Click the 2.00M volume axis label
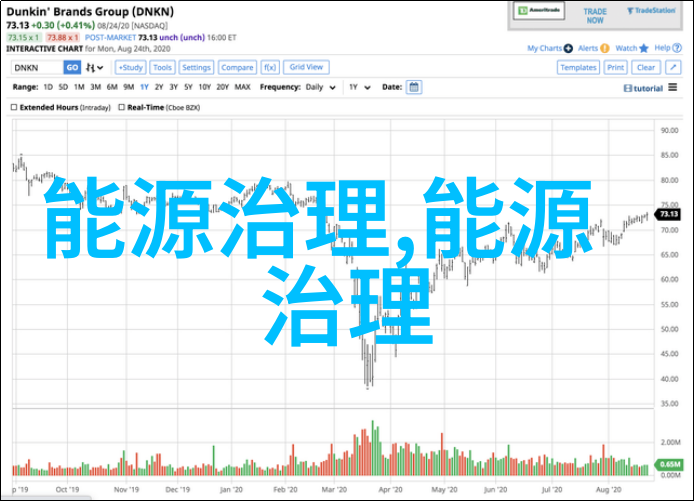 pyautogui.click(x=670, y=443)
